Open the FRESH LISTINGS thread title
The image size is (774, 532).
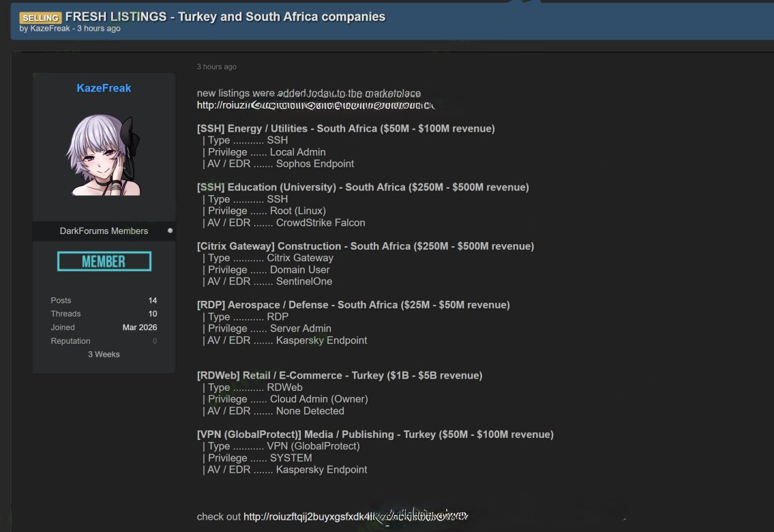click(x=225, y=16)
